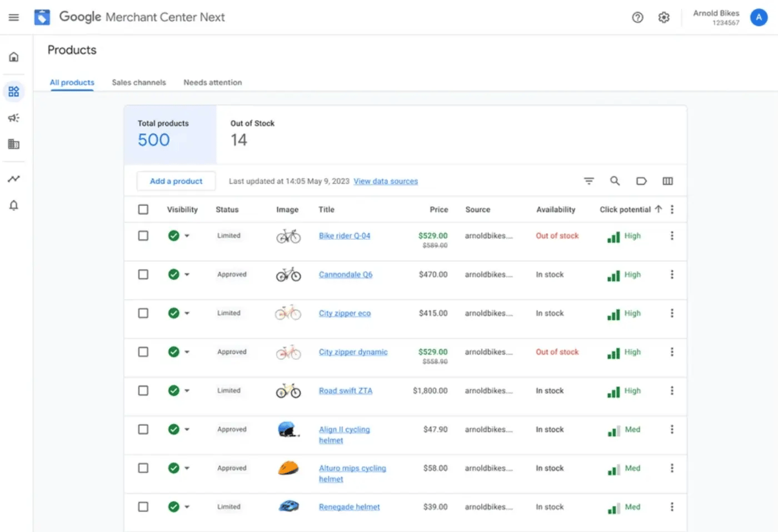Select the City zipper dynamic row checkbox
The image size is (778, 532).
point(143,352)
